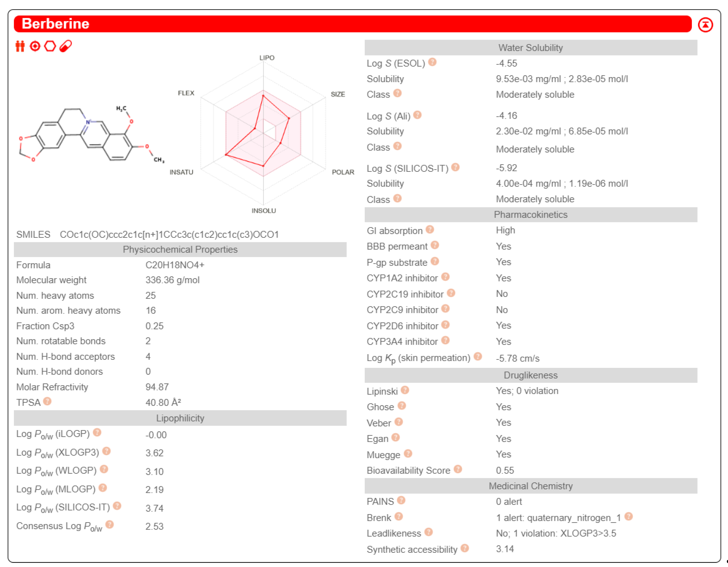Click help icon next to PAINS

401,500
